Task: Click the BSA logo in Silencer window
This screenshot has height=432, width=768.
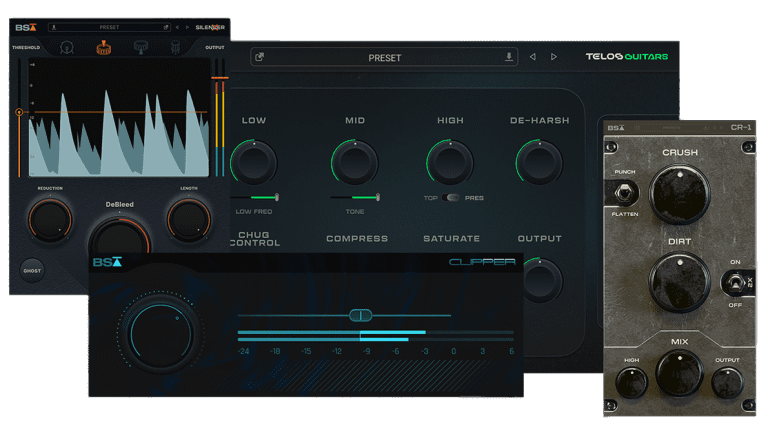Action: (x=26, y=27)
